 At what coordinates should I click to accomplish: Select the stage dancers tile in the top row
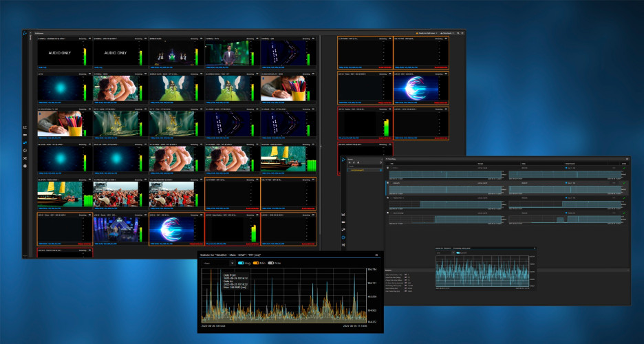(176, 53)
